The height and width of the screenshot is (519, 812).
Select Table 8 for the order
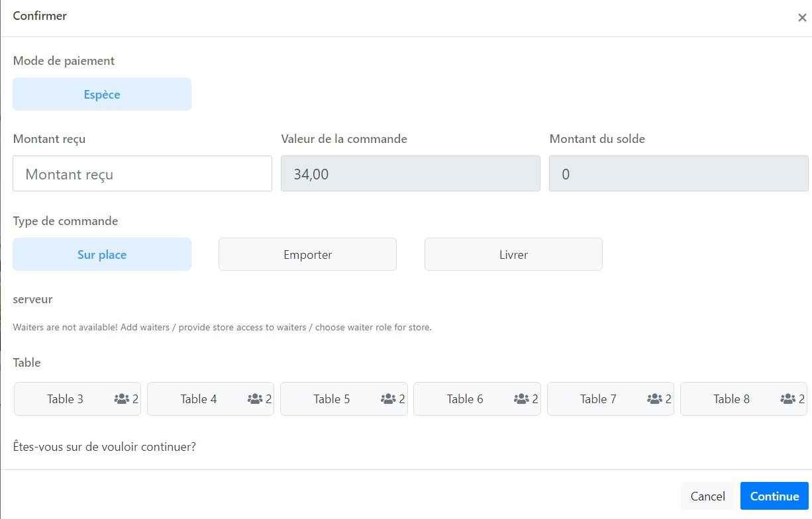pyautogui.click(x=731, y=399)
